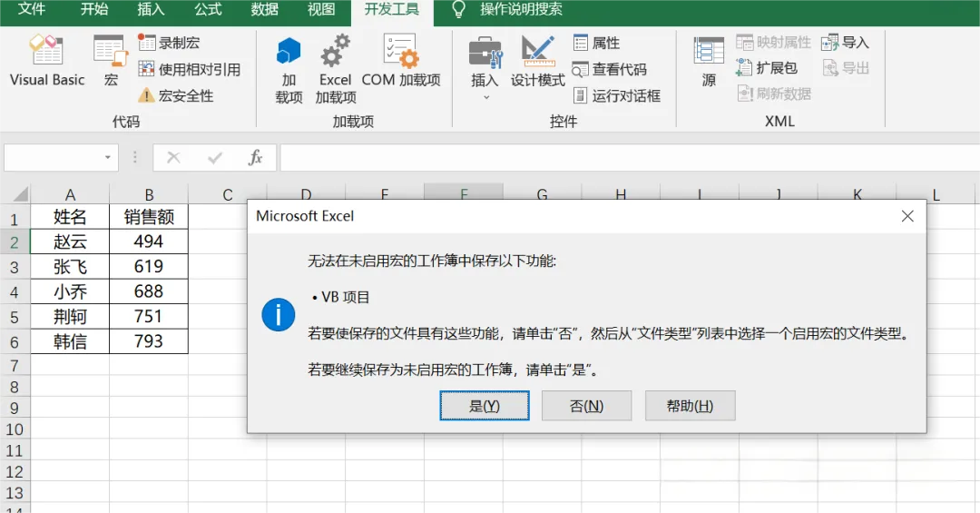Open 扩展包 expansion packs
Image resolution: width=980 pixels, height=513 pixels.
click(x=767, y=67)
